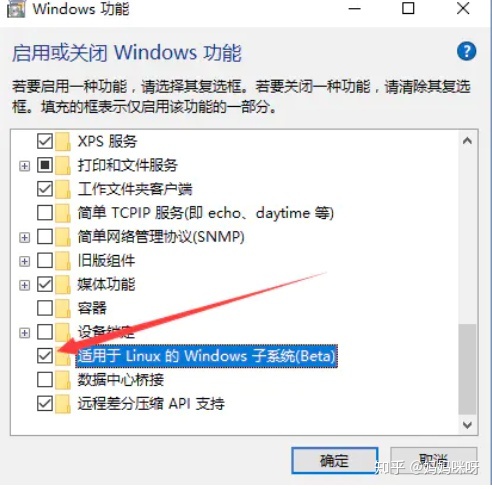Expand the 打印和文件服务 tree node
Screen dimensions: 492x489
(24, 166)
